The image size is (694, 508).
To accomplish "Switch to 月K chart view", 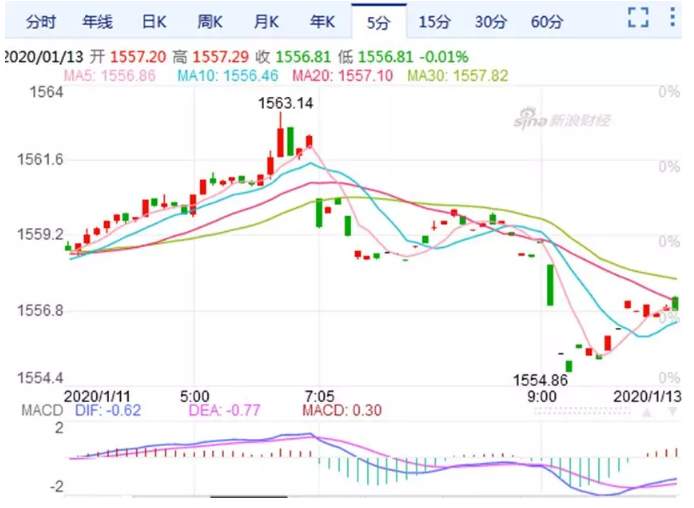I will [266, 21].
